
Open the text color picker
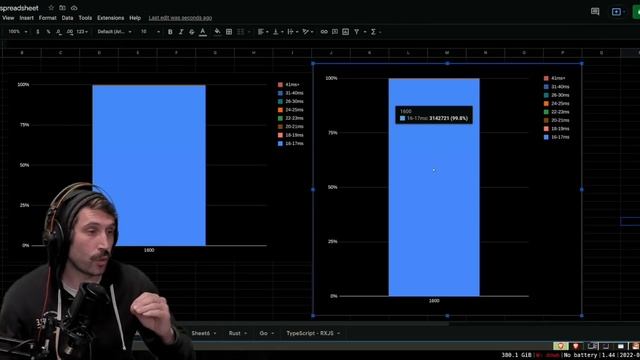(203, 32)
